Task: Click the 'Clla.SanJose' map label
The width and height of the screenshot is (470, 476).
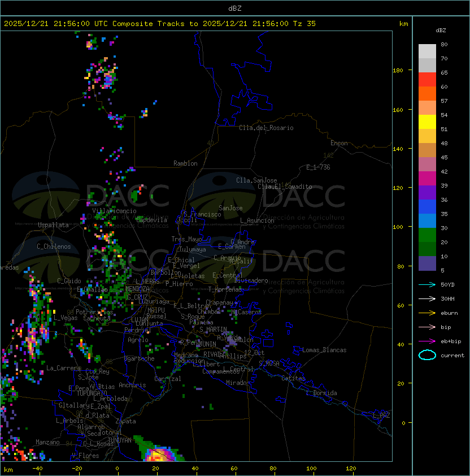Action: pos(256,180)
